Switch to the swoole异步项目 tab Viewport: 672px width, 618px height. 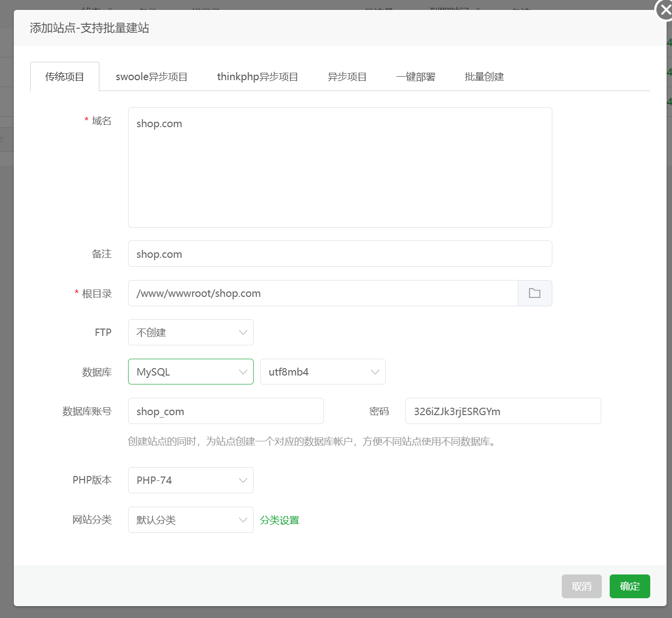[x=151, y=77]
